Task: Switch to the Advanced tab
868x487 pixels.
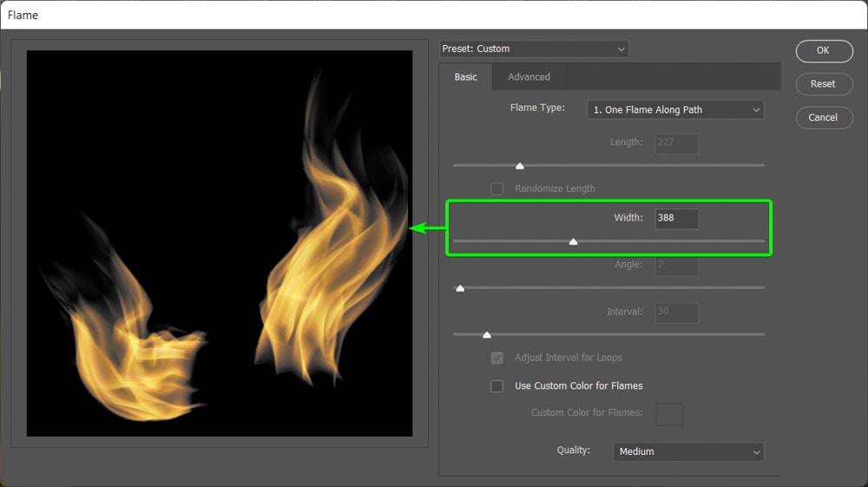Action: point(529,77)
